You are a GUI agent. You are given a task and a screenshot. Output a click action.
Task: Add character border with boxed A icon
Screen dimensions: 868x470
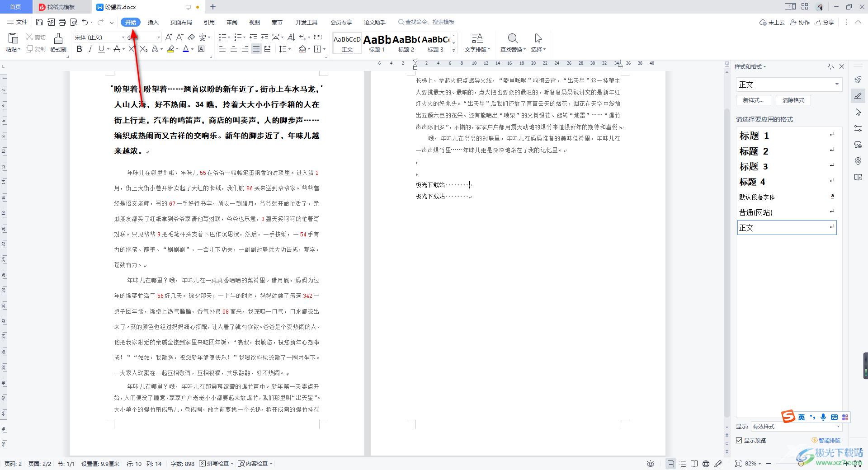click(201, 49)
